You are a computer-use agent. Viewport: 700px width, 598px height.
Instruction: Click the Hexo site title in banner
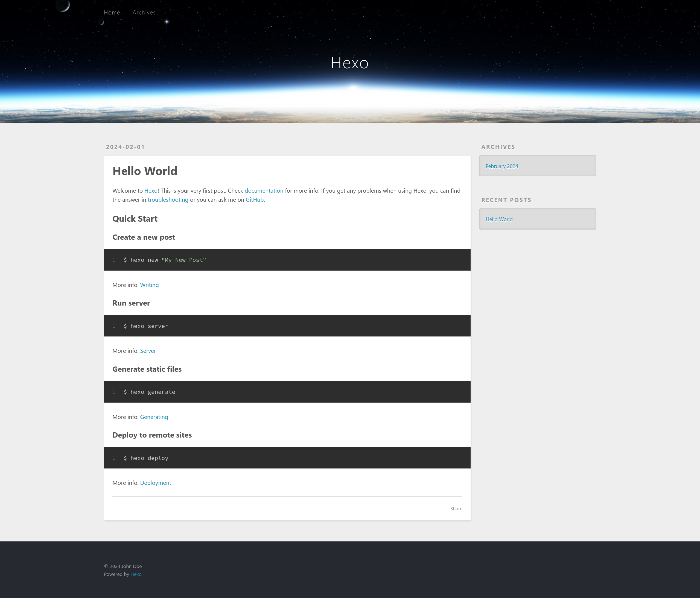point(349,63)
